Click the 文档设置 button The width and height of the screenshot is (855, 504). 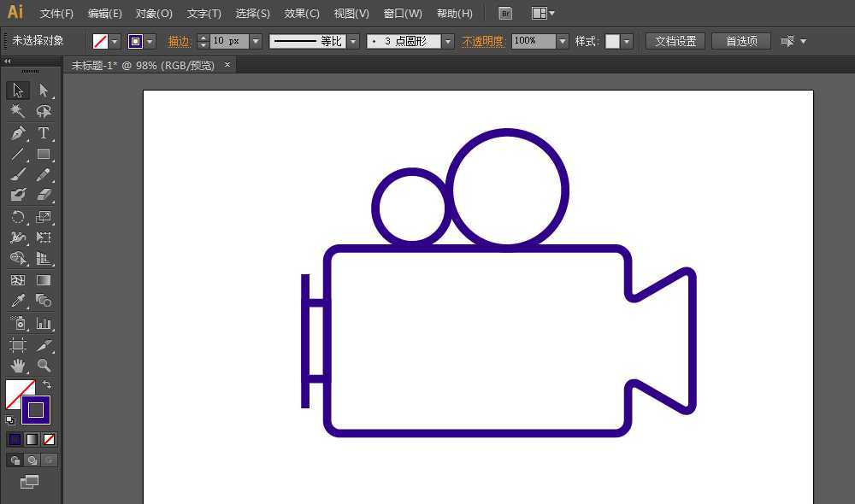tap(675, 41)
